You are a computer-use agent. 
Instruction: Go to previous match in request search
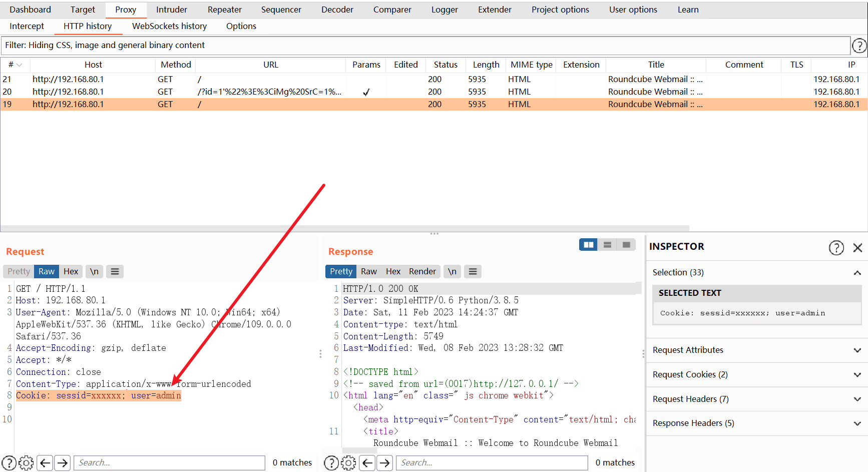(45, 463)
